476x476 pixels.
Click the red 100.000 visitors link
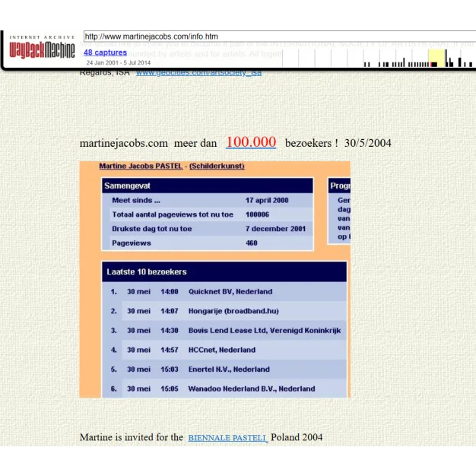250,142
